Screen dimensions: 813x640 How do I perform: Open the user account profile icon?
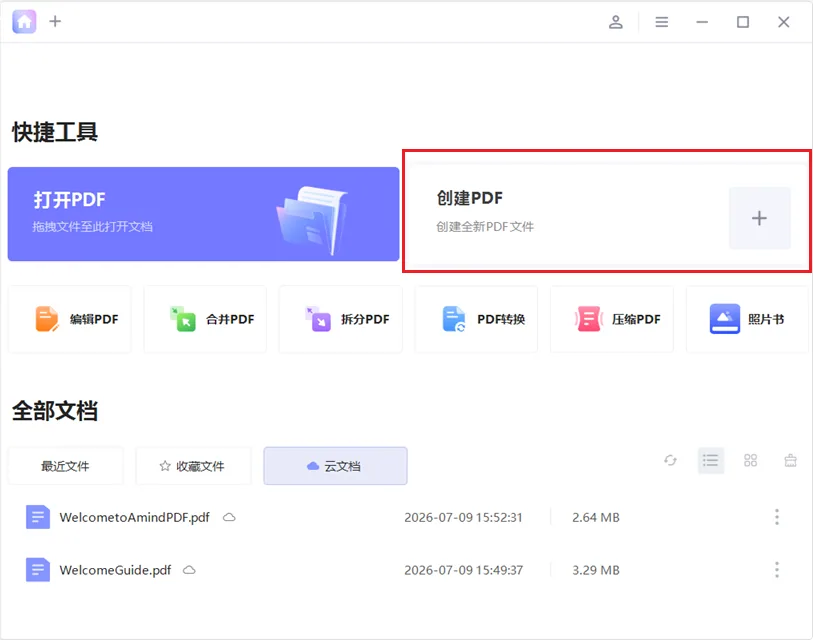(615, 22)
